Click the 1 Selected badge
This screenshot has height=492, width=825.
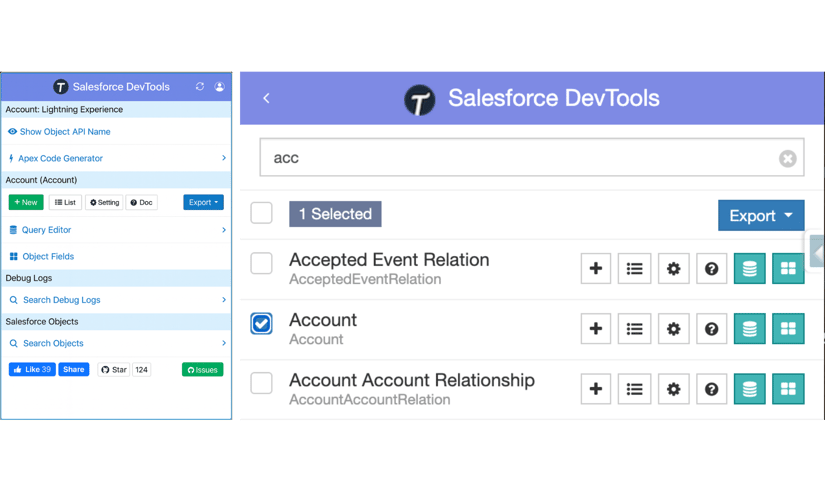point(335,214)
